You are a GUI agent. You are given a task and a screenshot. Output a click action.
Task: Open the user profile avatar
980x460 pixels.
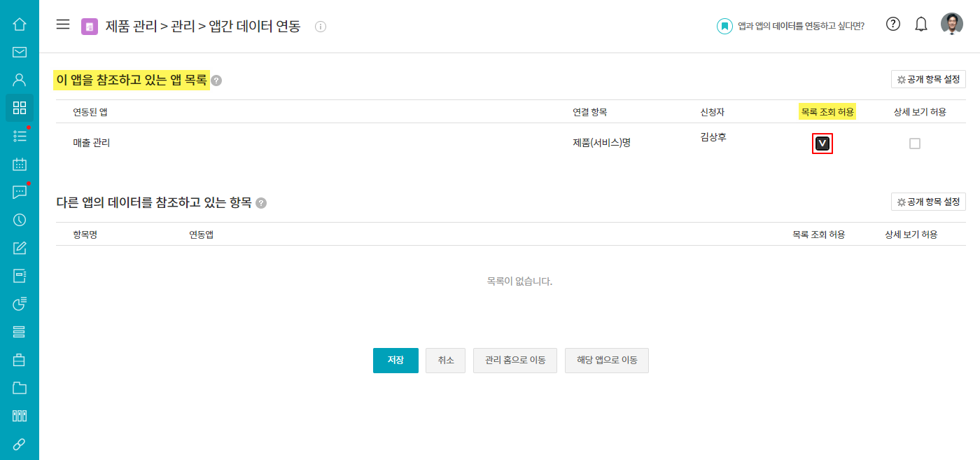click(951, 25)
